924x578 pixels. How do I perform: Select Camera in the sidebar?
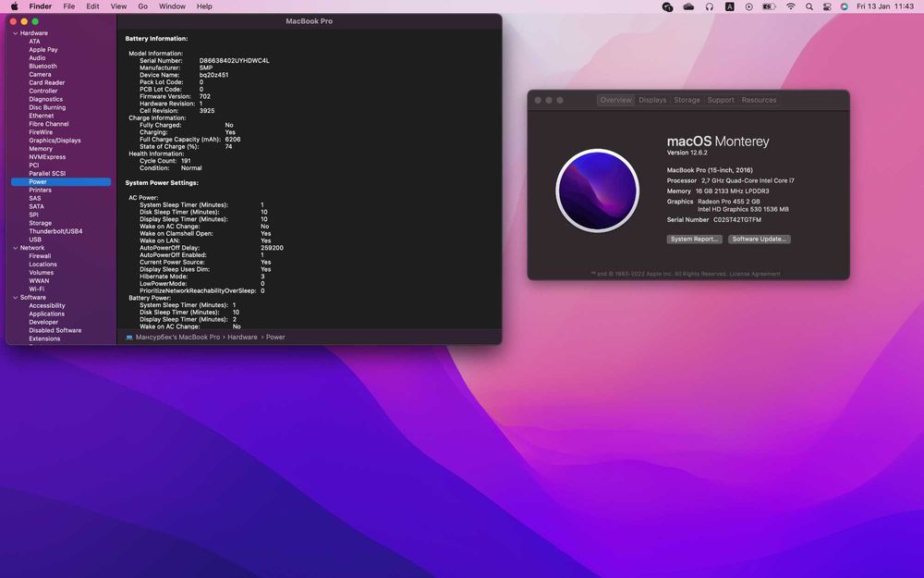[40, 74]
